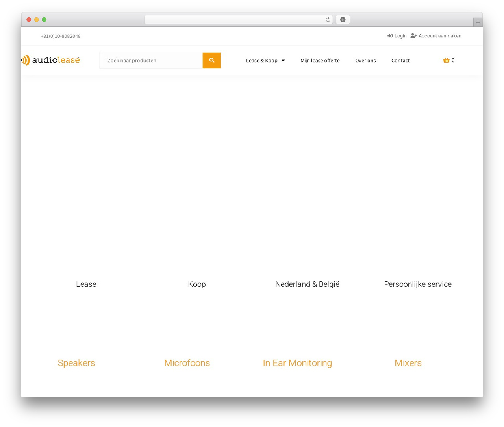
Task: Click the basket item count 0
Action: coord(453,60)
